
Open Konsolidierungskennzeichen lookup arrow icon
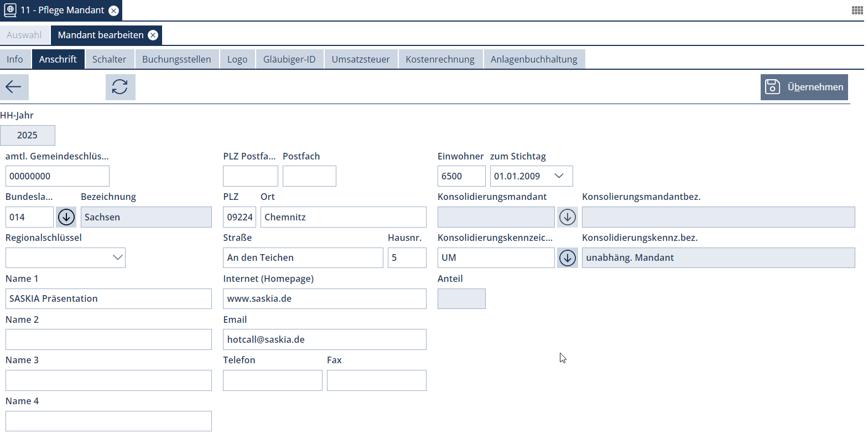coord(567,258)
